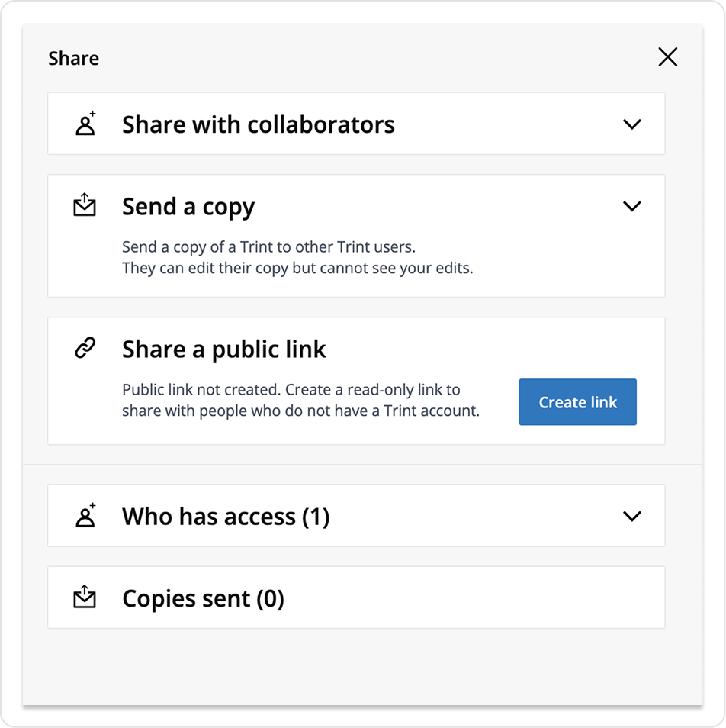Select the Send a copy heading

[x=188, y=207]
